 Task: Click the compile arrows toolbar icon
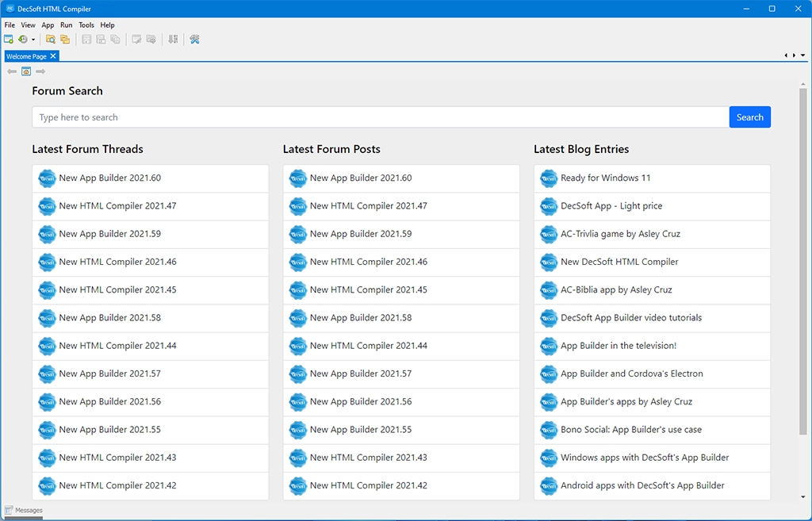point(173,39)
